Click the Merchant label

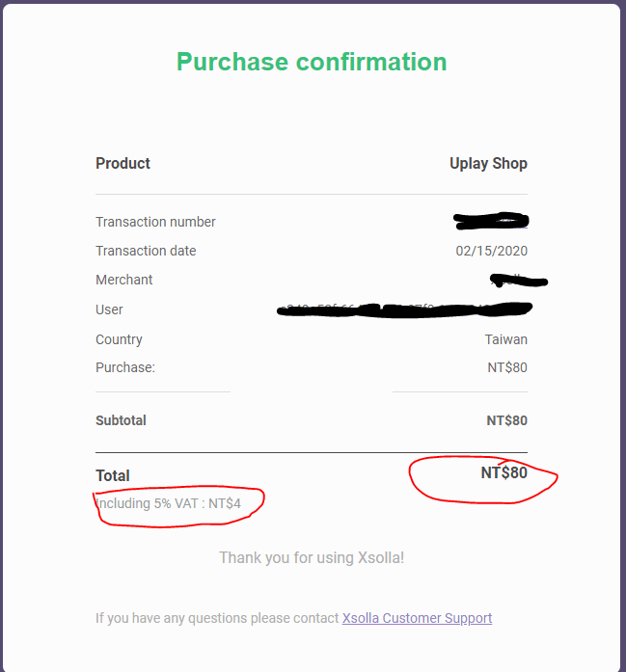click(x=124, y=280)
